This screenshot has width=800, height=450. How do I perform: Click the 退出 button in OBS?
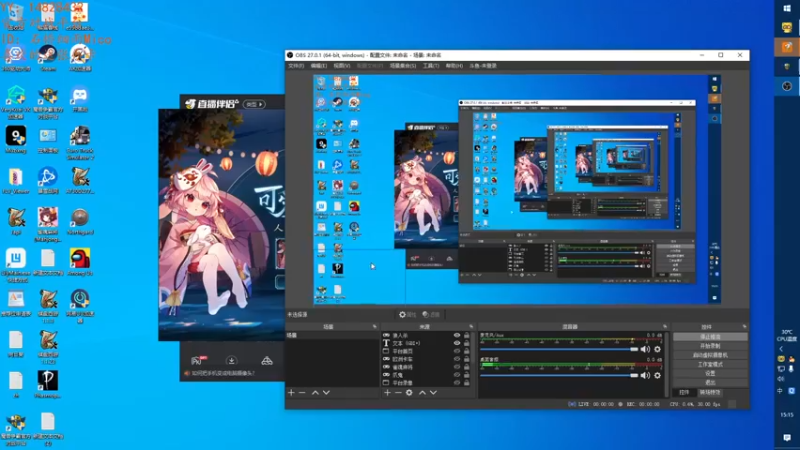[710, 382]
